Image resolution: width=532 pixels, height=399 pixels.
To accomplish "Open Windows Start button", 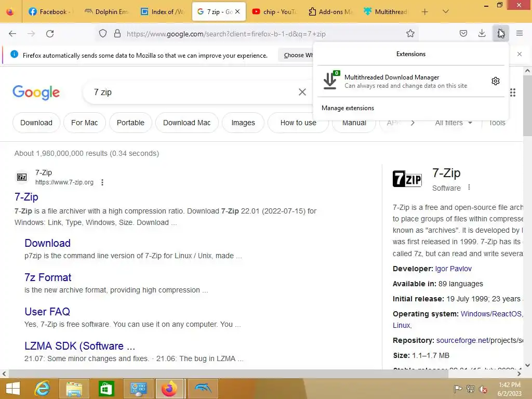I will pyautogui.click(x=13, y=389).
